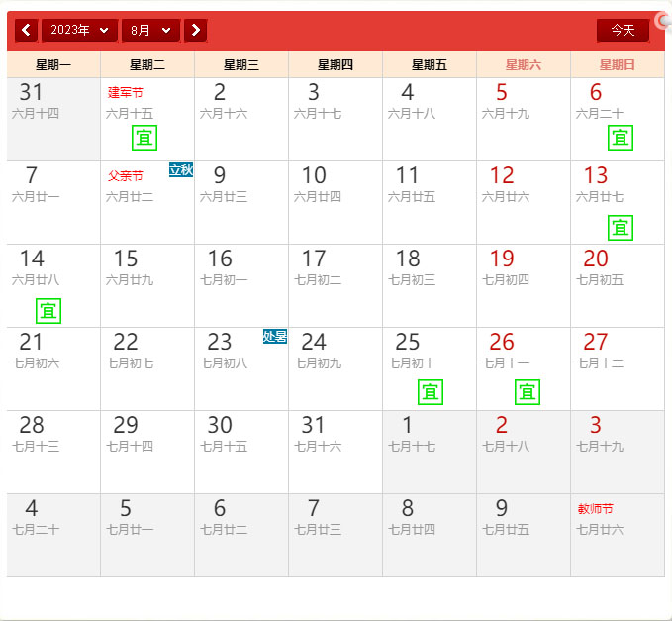Go to the next month with the right arrow
The width and height of the screenshot is (672, 621).
[x=195, y=30]
